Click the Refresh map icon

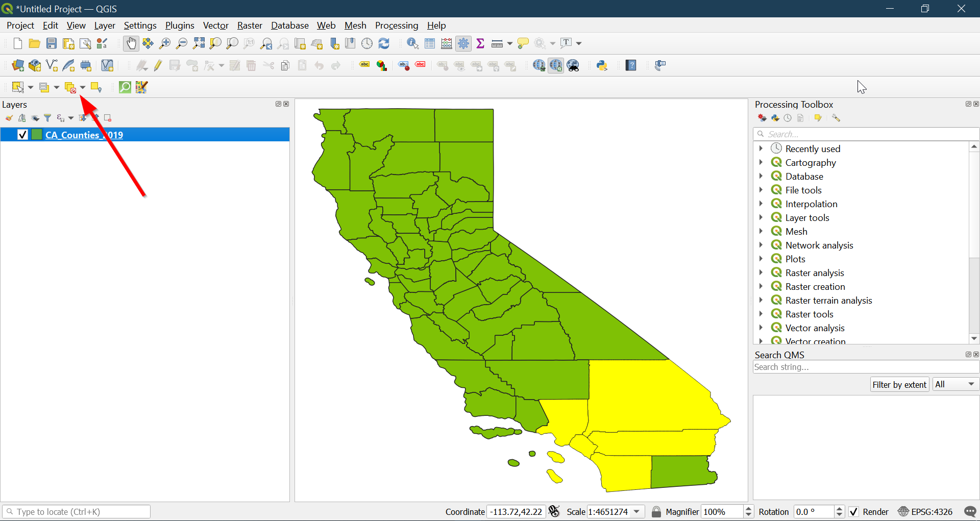pyautogui.click(x=384, y=44)
